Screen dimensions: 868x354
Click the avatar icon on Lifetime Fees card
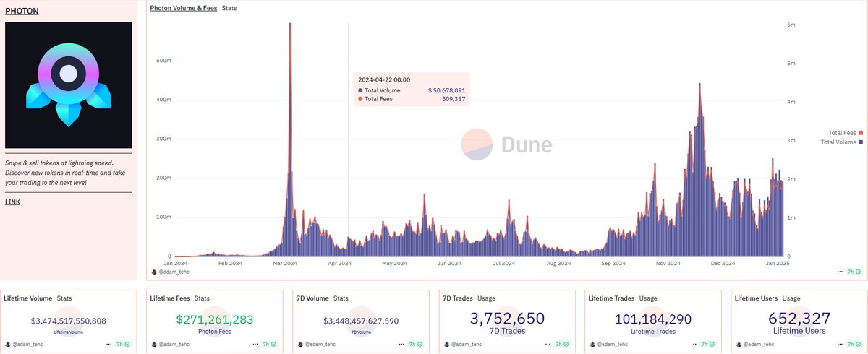[154, 345]
